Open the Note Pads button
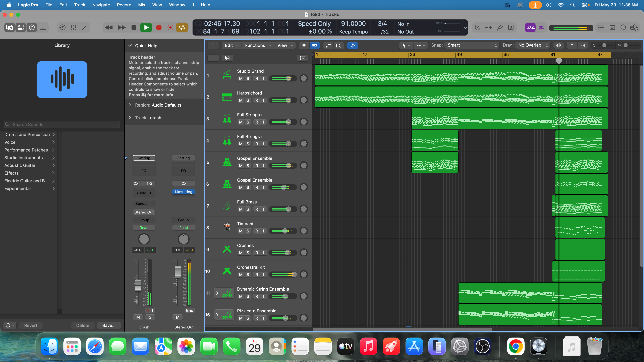 coord(612,27)
